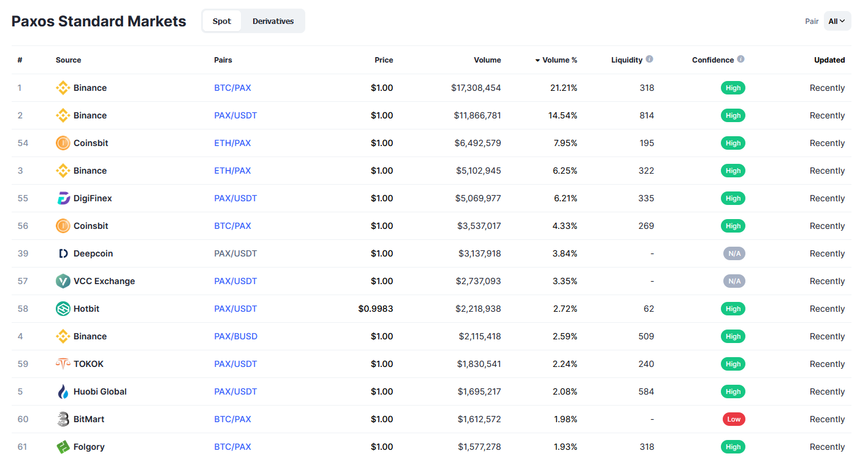
Task: Click the DigiFinex logo icon
Action: click(63, 198)
